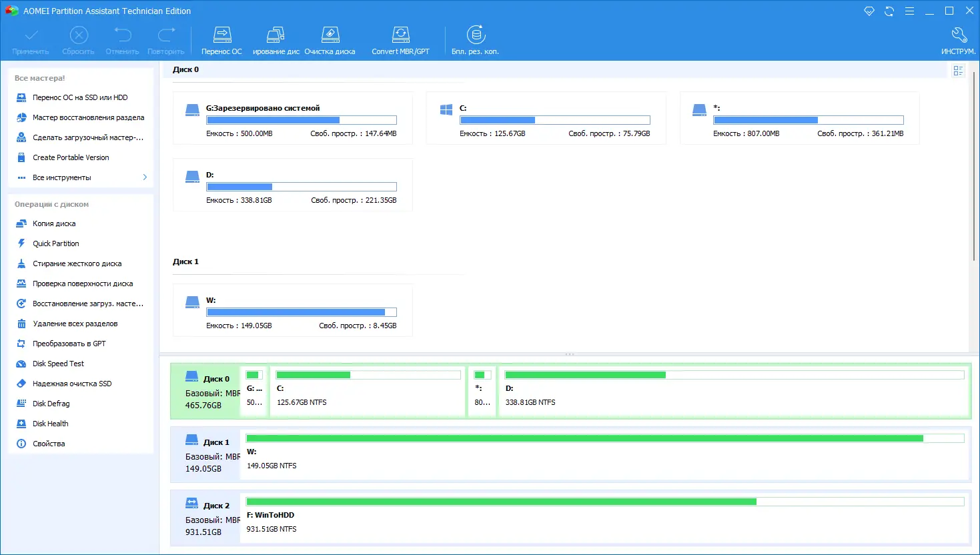Click D: 338.81GB NTFS block in disk map

[734, 392]
